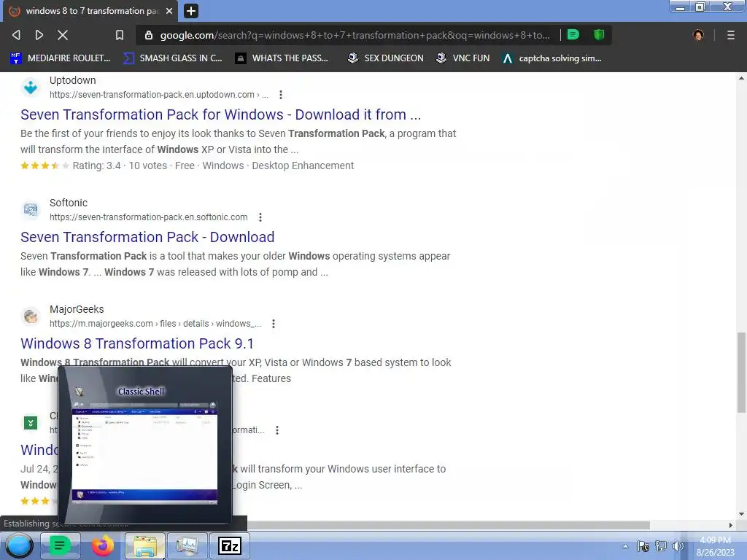Open captcha solving sim... bookmark

tap(552, 58)
